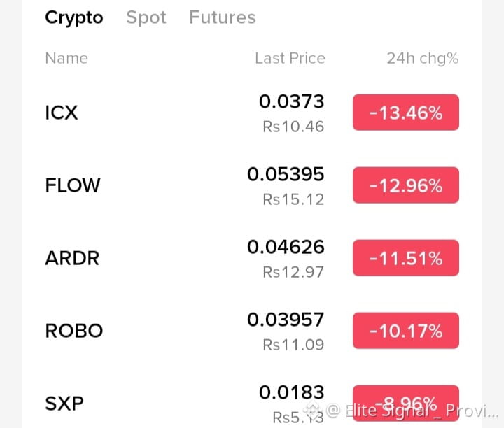The width and height of the screenshot is (504, 428).
Task: Click FLOW last price 0.05395
Action: point(286,174)
